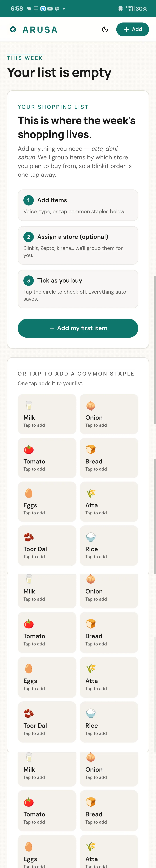
Task: Add Milk from the first staples grid
Action: point(47,414)
